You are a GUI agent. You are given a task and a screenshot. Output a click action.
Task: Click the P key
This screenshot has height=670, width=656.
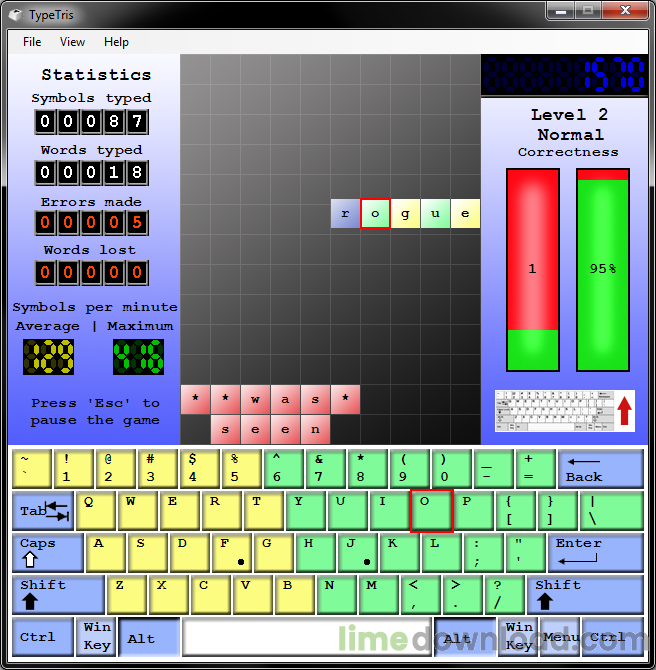(473, 511)
